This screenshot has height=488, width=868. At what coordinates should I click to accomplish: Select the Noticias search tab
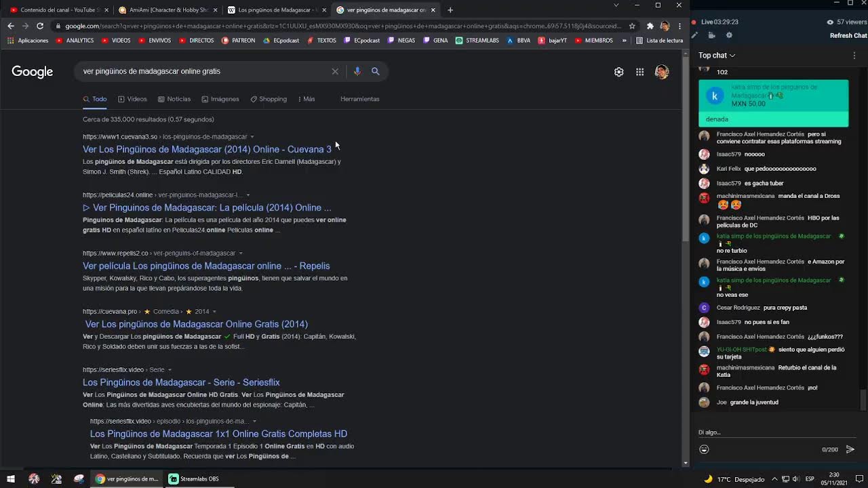click(174, 99)
